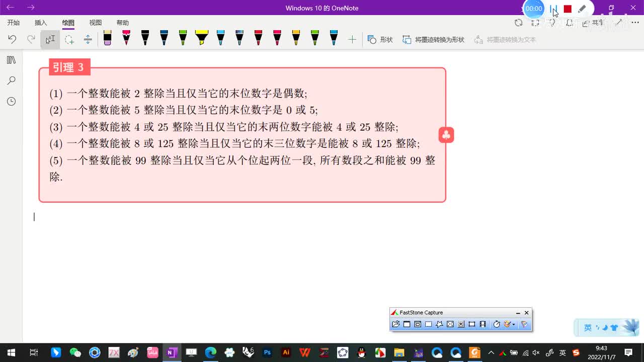Click the forward arrow in title bar
The width and height of the screenshot is (644, 362).
(x=31, y=8)
